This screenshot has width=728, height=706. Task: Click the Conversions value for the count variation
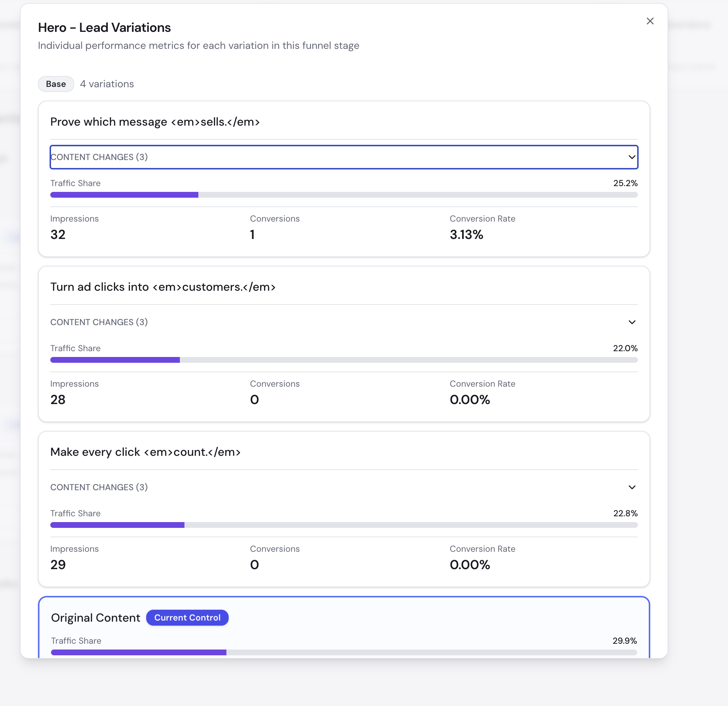[254, 565]
